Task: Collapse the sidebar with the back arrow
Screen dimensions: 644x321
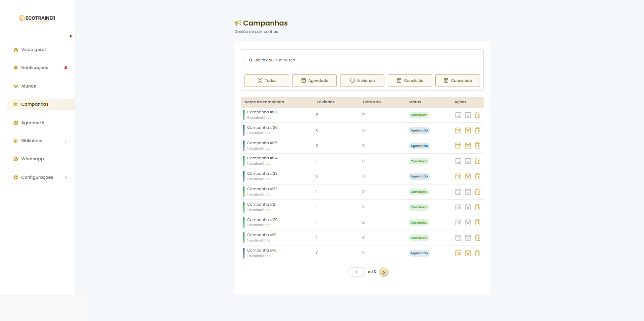Action: click(x=71, y=36)
